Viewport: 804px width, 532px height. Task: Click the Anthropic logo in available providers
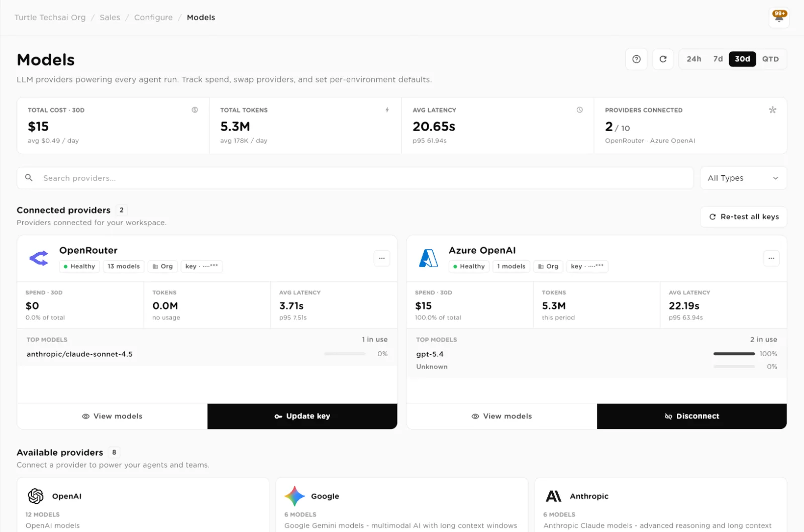(553, 496)
